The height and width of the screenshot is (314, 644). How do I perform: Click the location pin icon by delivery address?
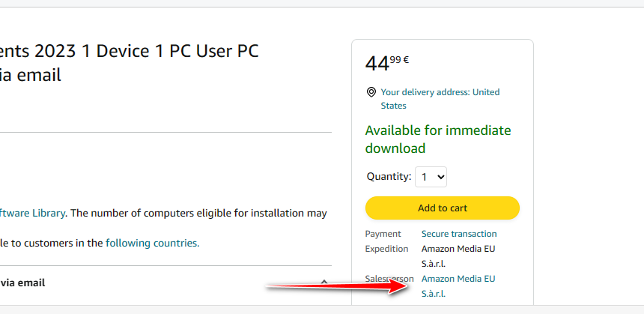(x=371, y=92)
